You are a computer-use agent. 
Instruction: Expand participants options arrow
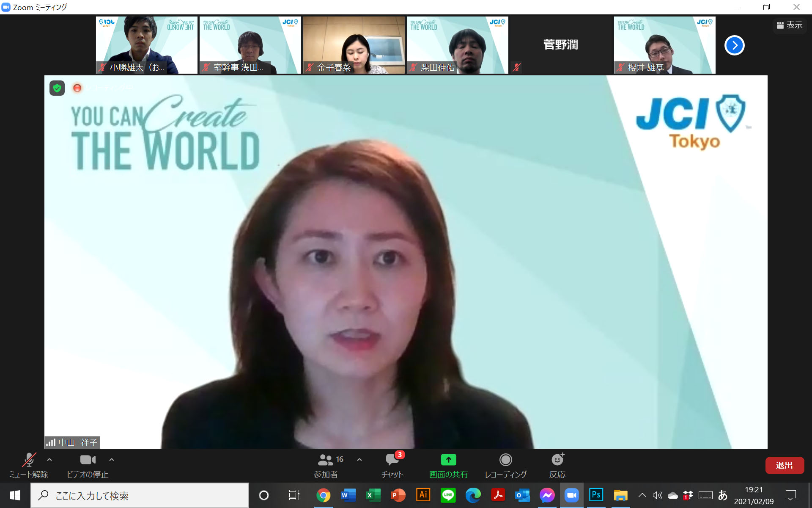(359, 460)
